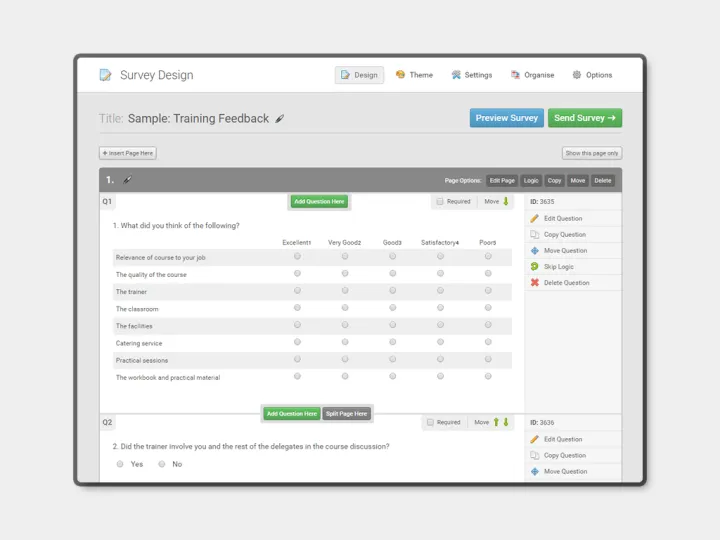Click the page Copy button
Image resolution: width=720 pixels, height=540 pixels.
click(554, 180)
